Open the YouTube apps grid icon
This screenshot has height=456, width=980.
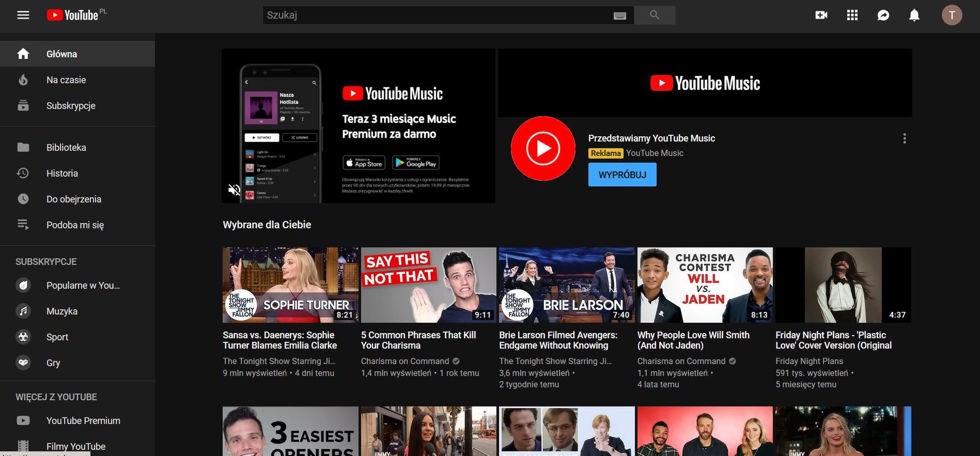click(852, 15)
